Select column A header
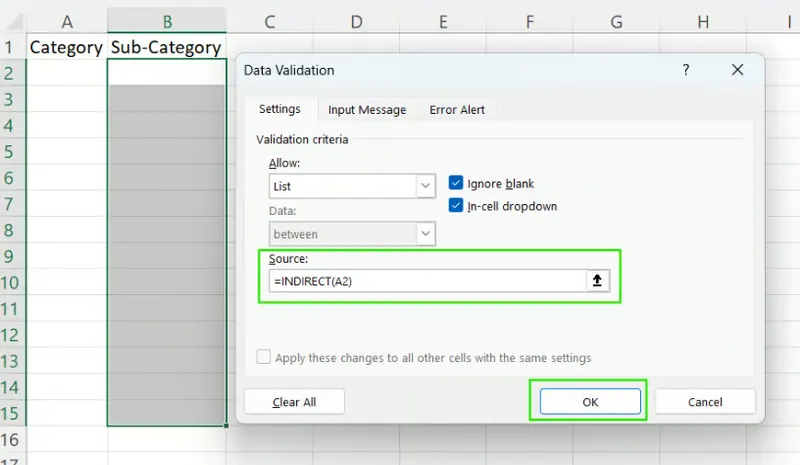The width and height of the screenshot is (800, 465). click(66, 21)
